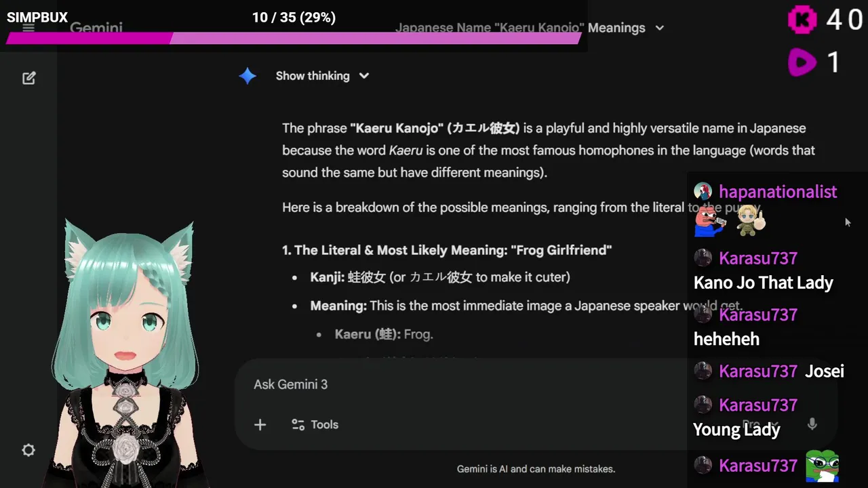Expand the Show thinking section
This screenshot has width=868, height=488.
pos(322,76)
